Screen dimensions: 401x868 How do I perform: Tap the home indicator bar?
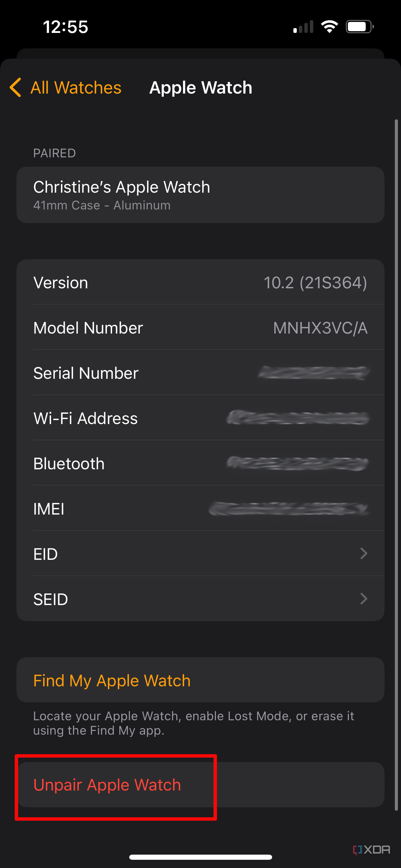200,857
